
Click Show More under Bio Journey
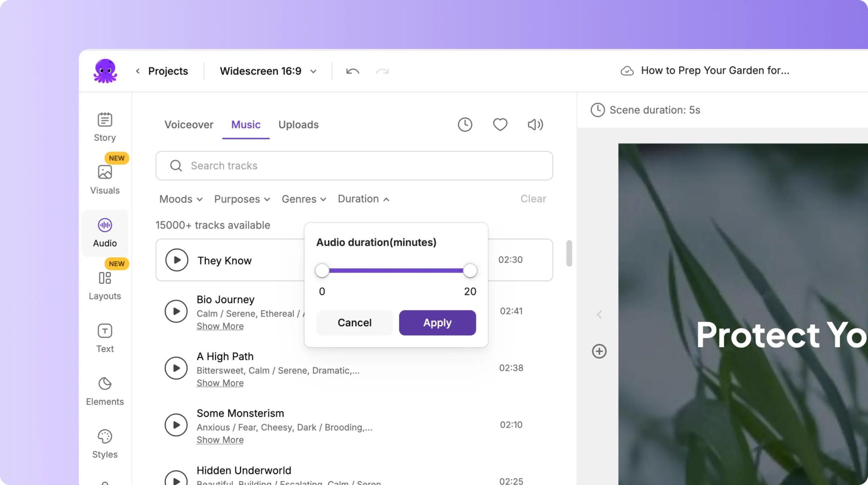tap(220, 326)
